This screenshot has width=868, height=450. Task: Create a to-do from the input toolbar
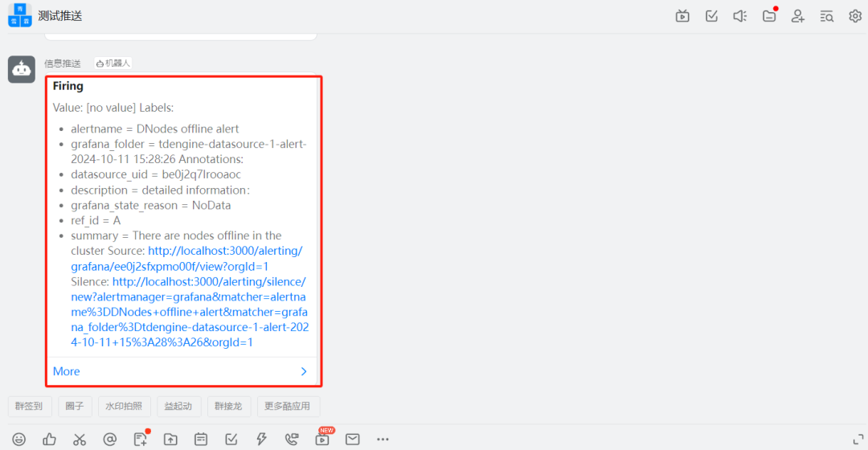[x=231, y=440]
